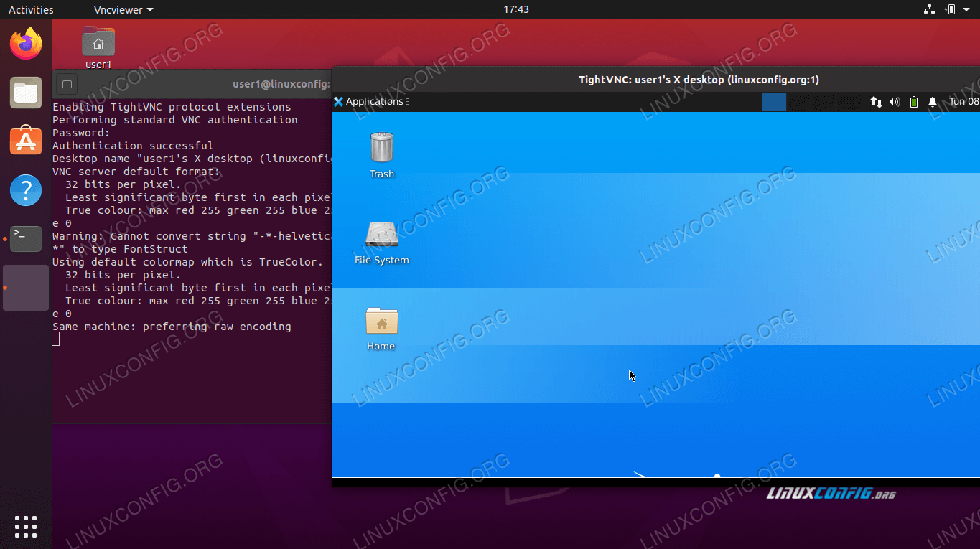Open the Files manager in the dock
Screen dimensions: 980x549
coord(26,93)
